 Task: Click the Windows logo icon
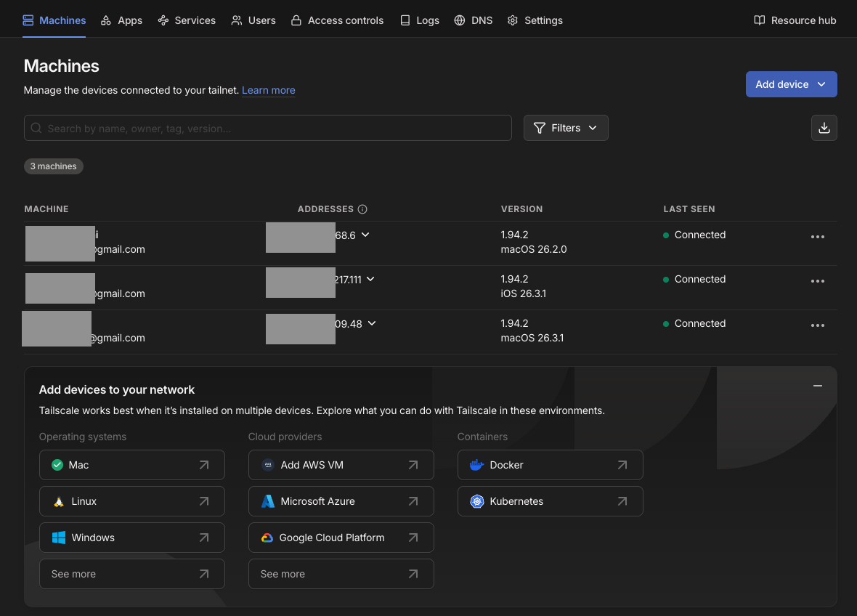tap(59, 538)
